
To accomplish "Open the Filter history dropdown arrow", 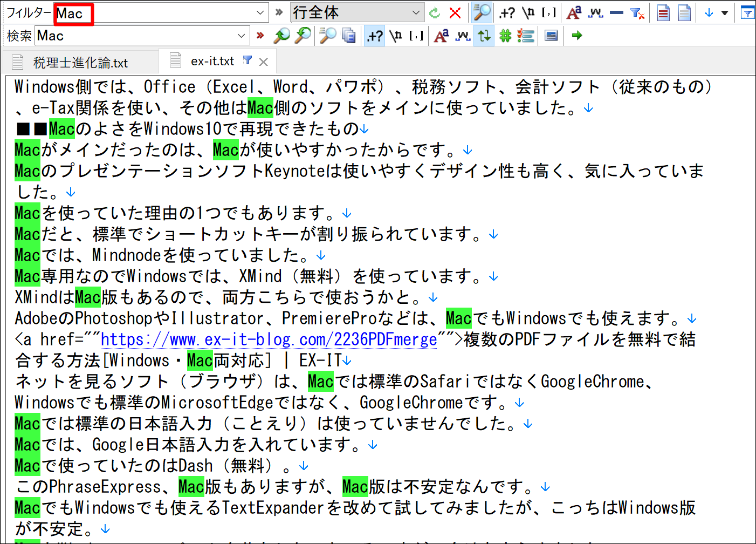I will coord(260,13).
